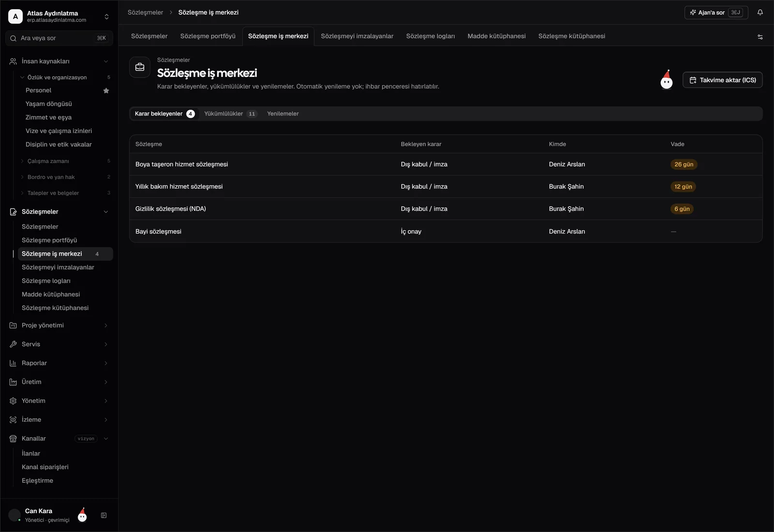Switch to Yenilemeler segment
Viewport: 774px width, 532px height.
point(283,114)
